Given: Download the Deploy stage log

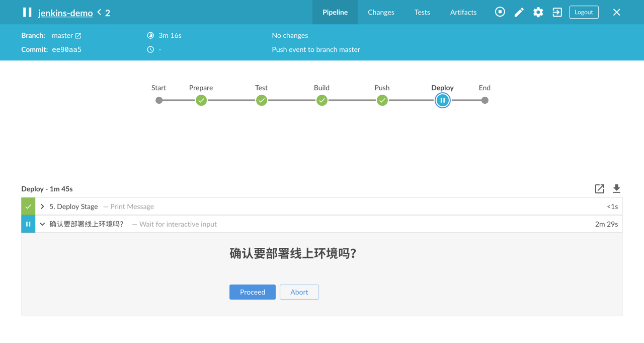Looking at the screenshot, I should tap(616, 189).
